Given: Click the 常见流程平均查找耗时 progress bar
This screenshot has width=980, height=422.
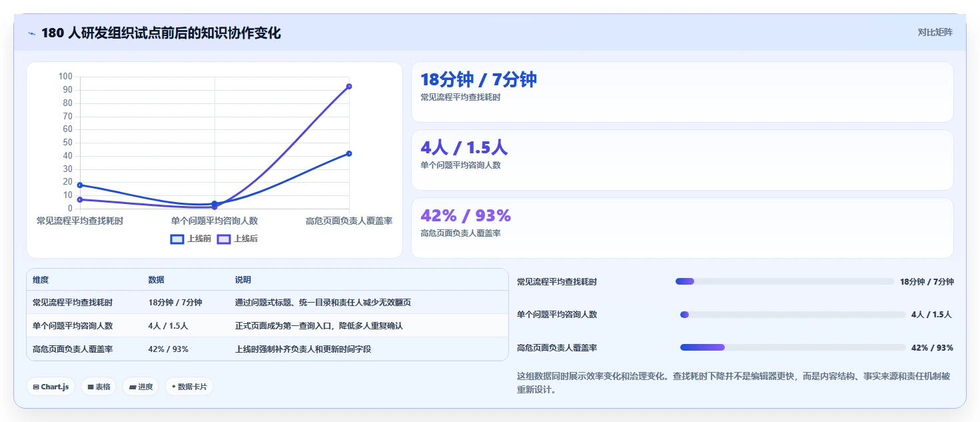Looking at the screenshot, I should 785,281.
